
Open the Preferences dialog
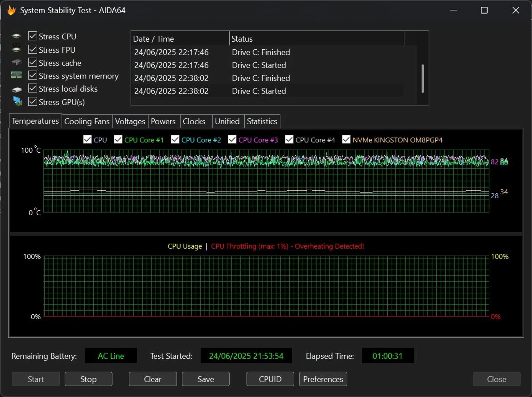pyautogui.click(x=323, y=379)
